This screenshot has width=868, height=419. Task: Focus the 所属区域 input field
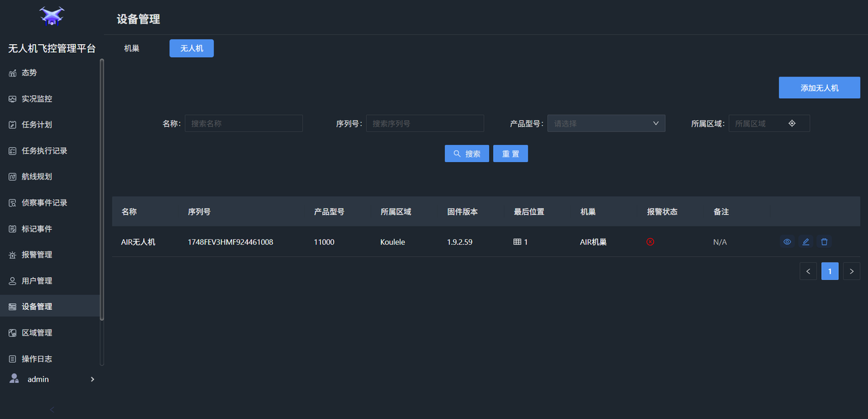pos(769,123)
